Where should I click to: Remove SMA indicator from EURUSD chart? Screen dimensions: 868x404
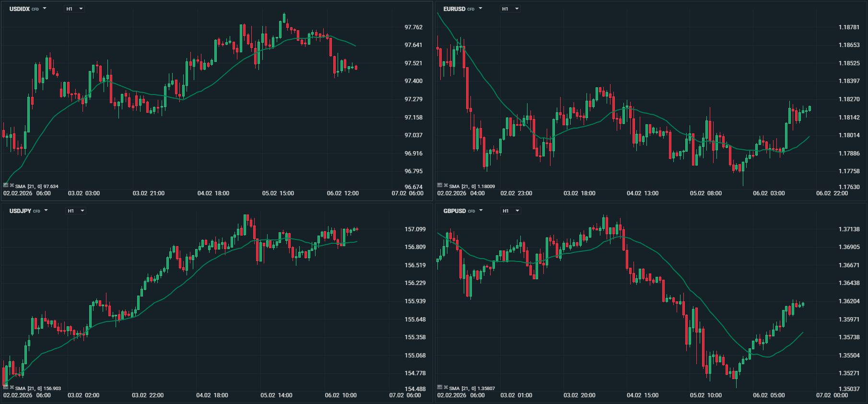(446, 185)
